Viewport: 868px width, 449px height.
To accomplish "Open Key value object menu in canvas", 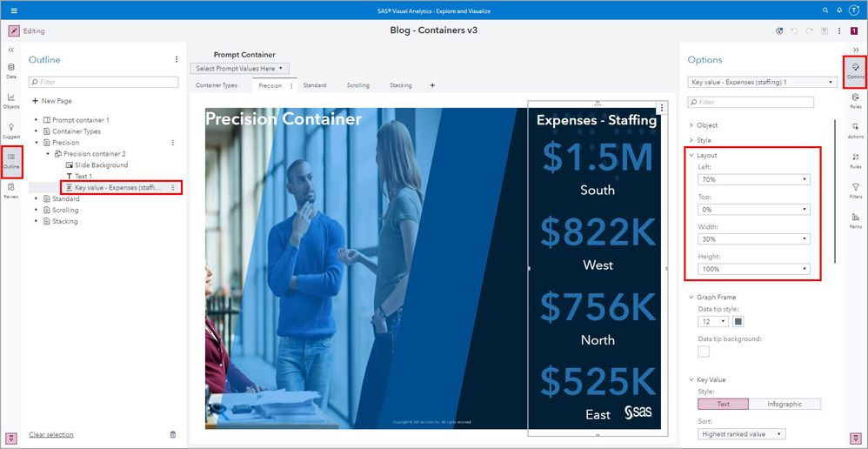I will (x=662, y=107).
